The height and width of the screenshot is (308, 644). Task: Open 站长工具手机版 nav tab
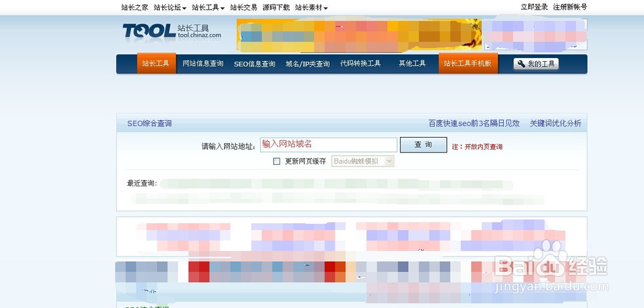pos(468,64)
